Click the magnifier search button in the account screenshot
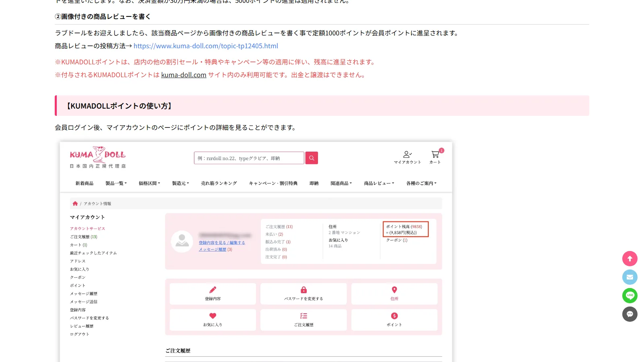 [312, 158]
